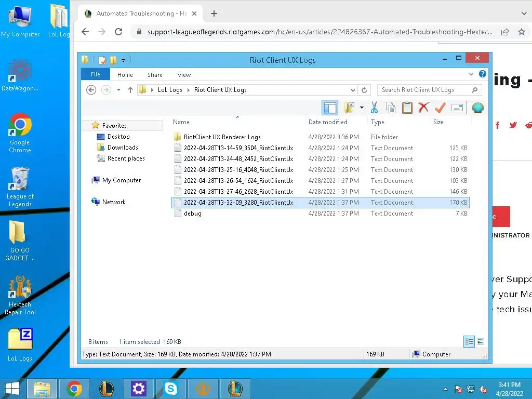Switch to the Share ribbon tab
Screen dimensions: 532x399
click(x=155, y=75)
